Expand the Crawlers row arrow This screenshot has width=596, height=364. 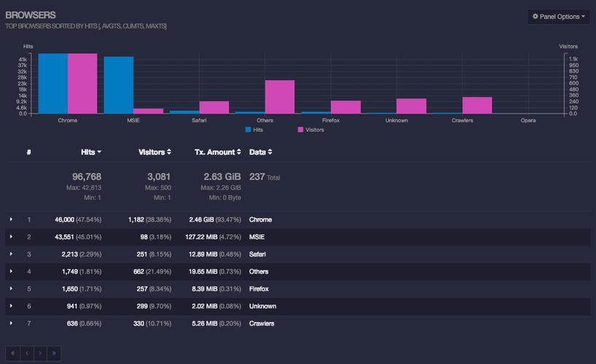tap(11, 323)
